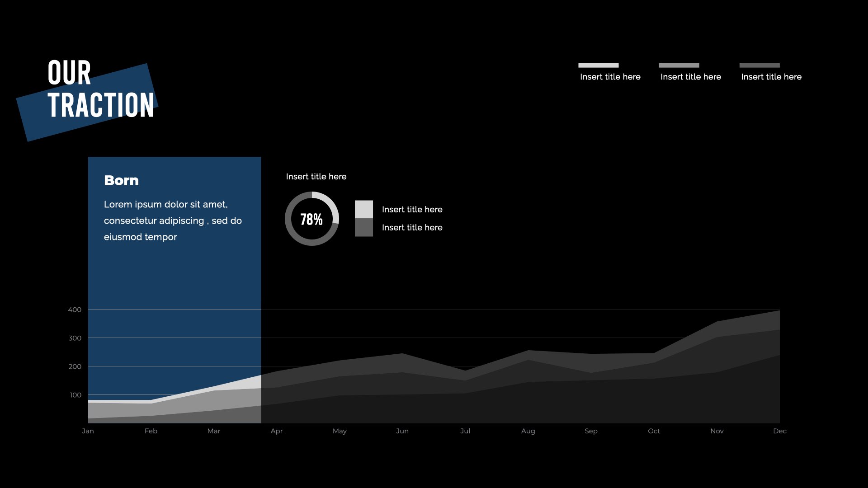Select the light gray donut legend square
Image resolution: width=868 pixels, height=488 pixels.
coord(364,209)
